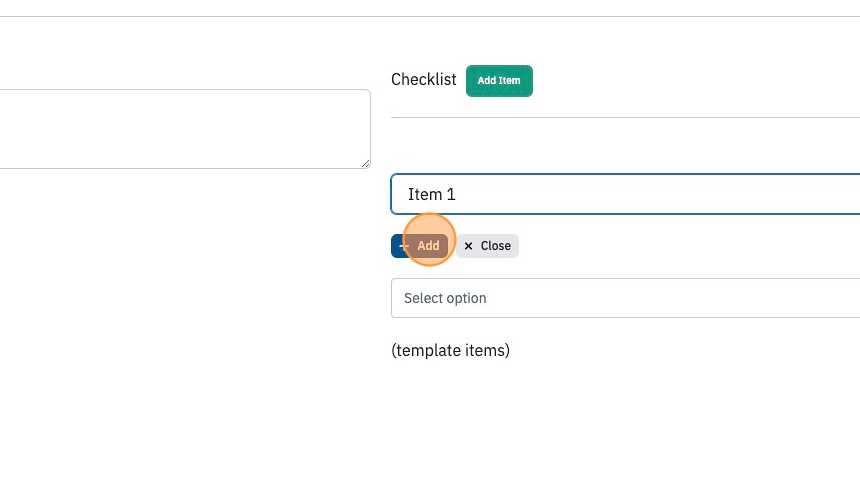Select the "Select option" placeholder text
Screen dimensions: 860x481
(x=445, y=298)
